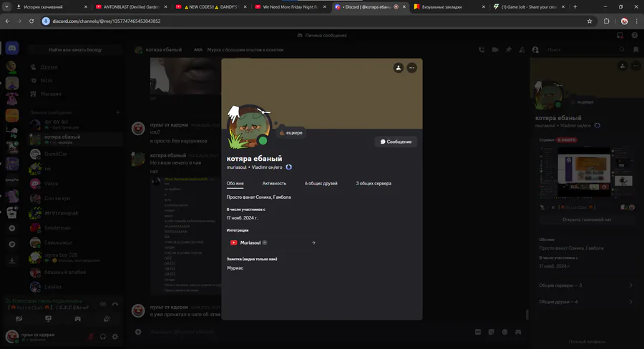This screenshot has height=349, width=644.
Task: Toggle screen share in voice panel
Action: pos(48,319)
